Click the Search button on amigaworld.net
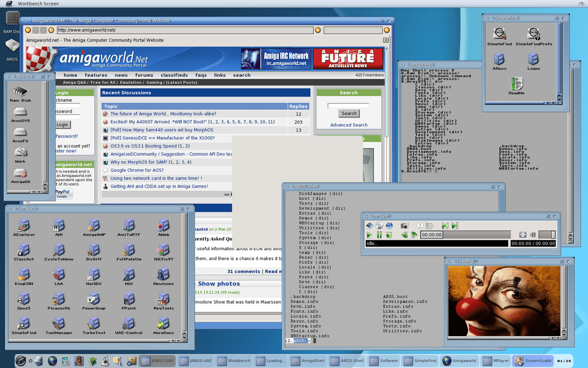Viewport: 588px width, 368px height. (x=349, y=114)
